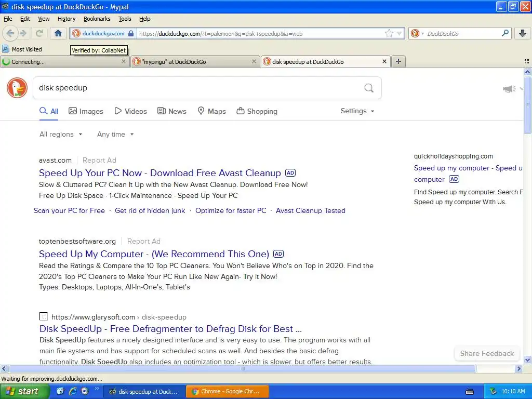532x399 pixels.
Task: Open the Help menu
Action: pyautogui.click(x=144, y=19)
